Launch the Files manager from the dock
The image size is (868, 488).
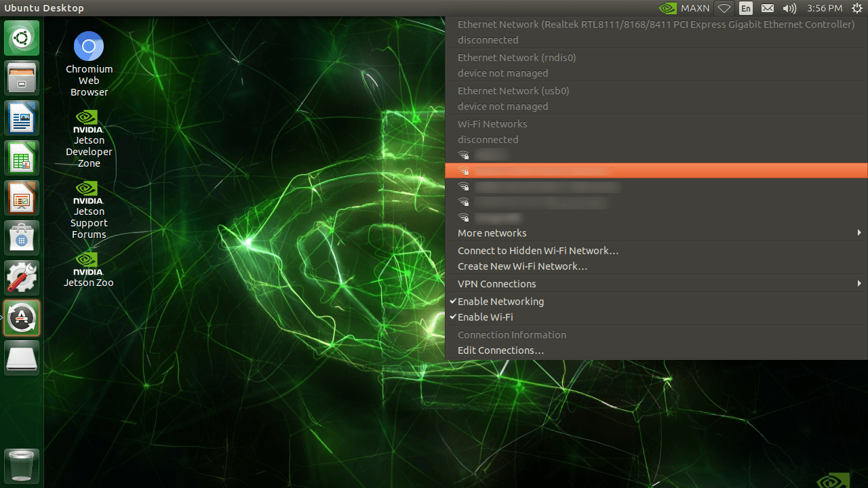tap(22, 78)
